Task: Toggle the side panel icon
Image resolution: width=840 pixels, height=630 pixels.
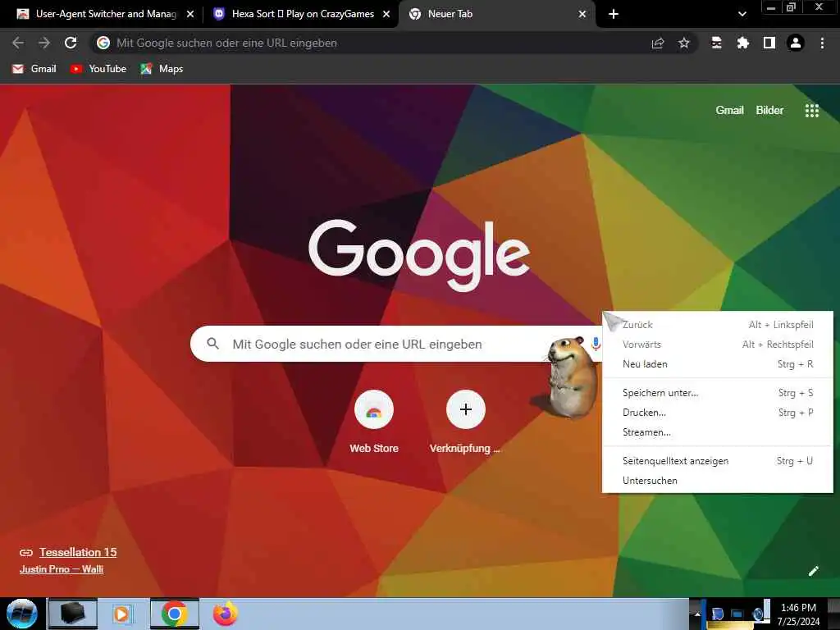Action: pos(769,43)
